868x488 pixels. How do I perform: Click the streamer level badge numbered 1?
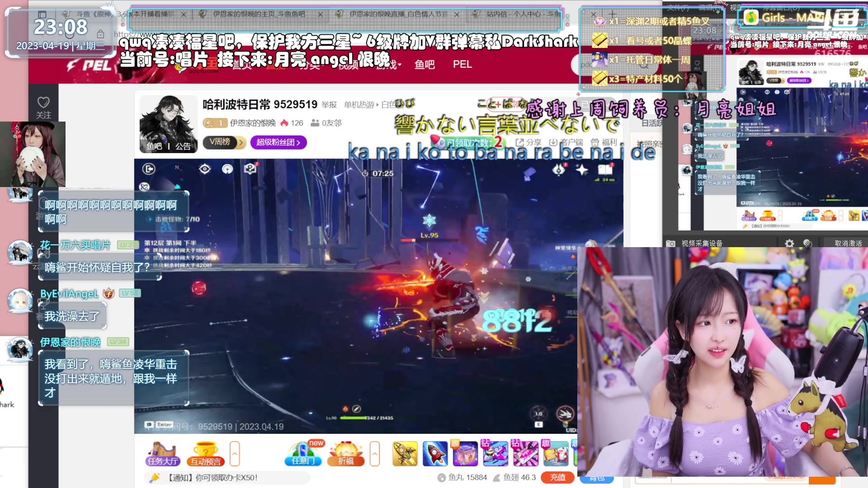(215, 123)
